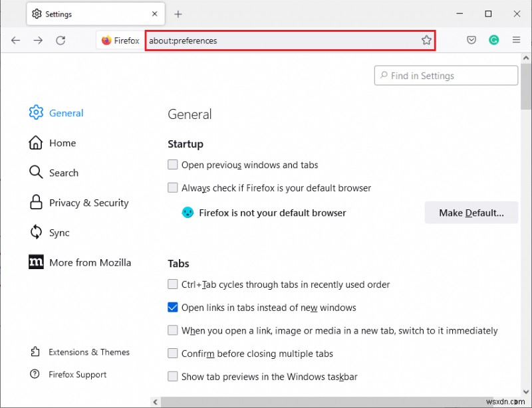Click the Grammarly extension icon
Image resolution: width=532 pixels, height=408 pixels.
point(494,40)
